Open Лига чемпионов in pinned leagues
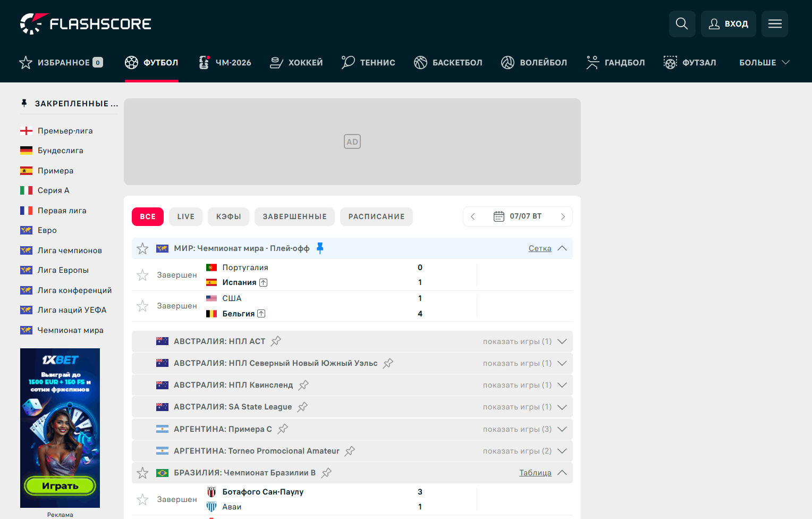Image resolution: width=812 pixels, height=519 pixels. 70,250
